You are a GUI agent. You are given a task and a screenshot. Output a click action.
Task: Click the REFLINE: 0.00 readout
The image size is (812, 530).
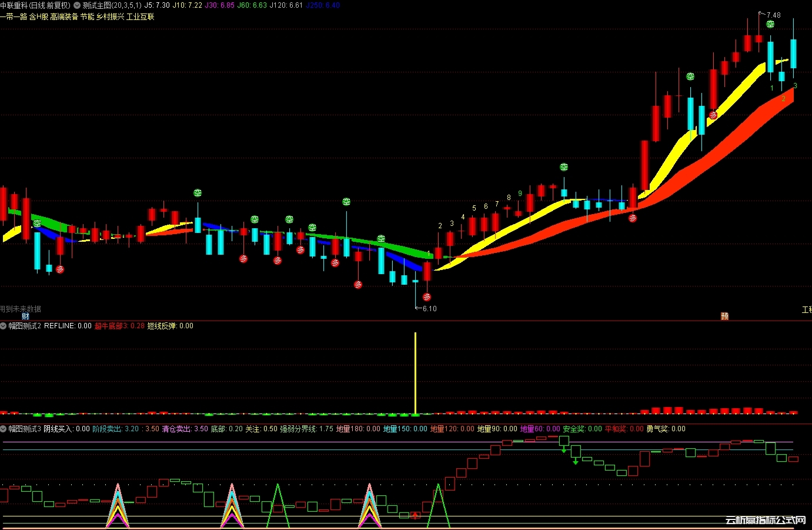click(x=68, y=326)
